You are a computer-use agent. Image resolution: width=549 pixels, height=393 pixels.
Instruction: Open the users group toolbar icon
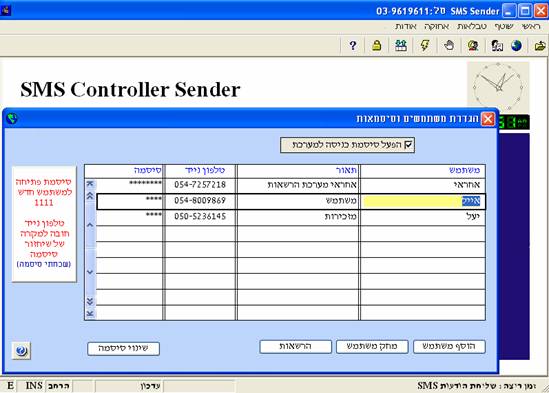(401, 46)
